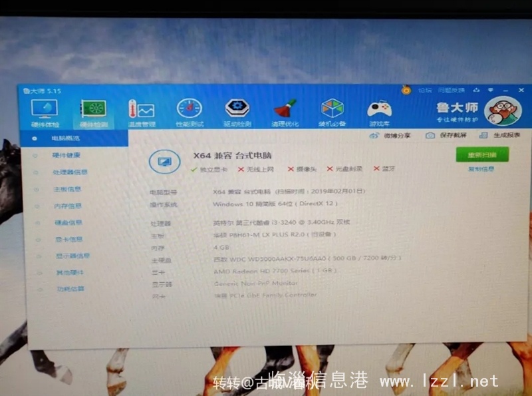The height and width of the screenshot is (396, 532).
Task: Click 生成报表 to generate report
Action: tap(499, 135)
